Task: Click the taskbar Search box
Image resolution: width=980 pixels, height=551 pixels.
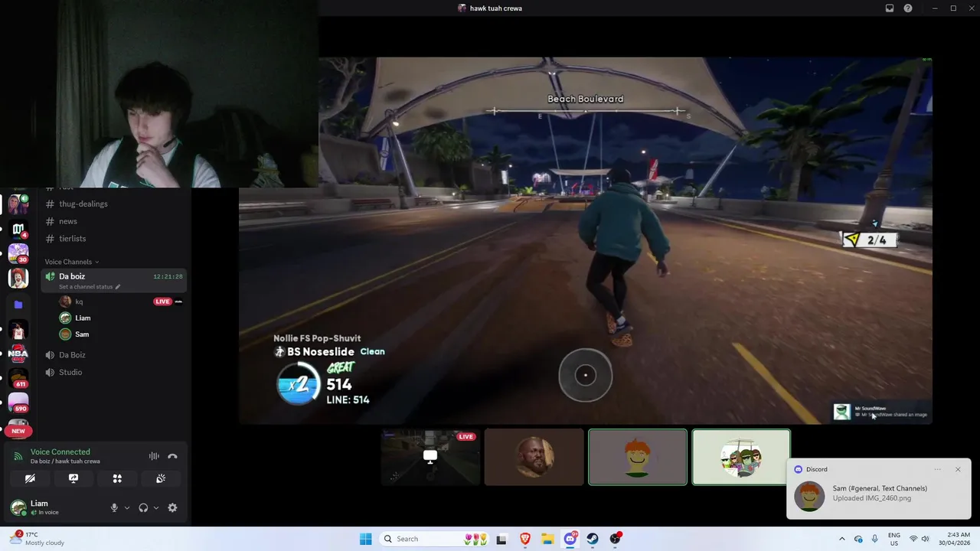Action: (435, 539)
